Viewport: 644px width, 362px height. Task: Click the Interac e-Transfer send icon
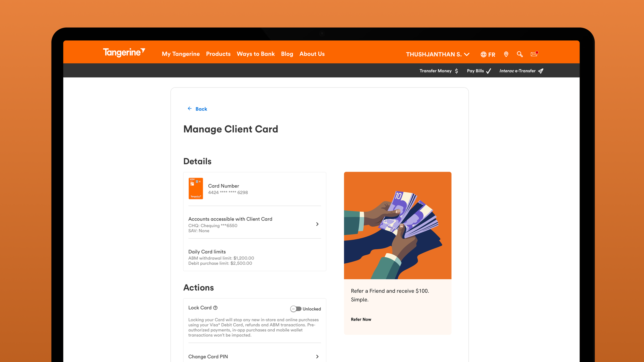click(540, 71)
